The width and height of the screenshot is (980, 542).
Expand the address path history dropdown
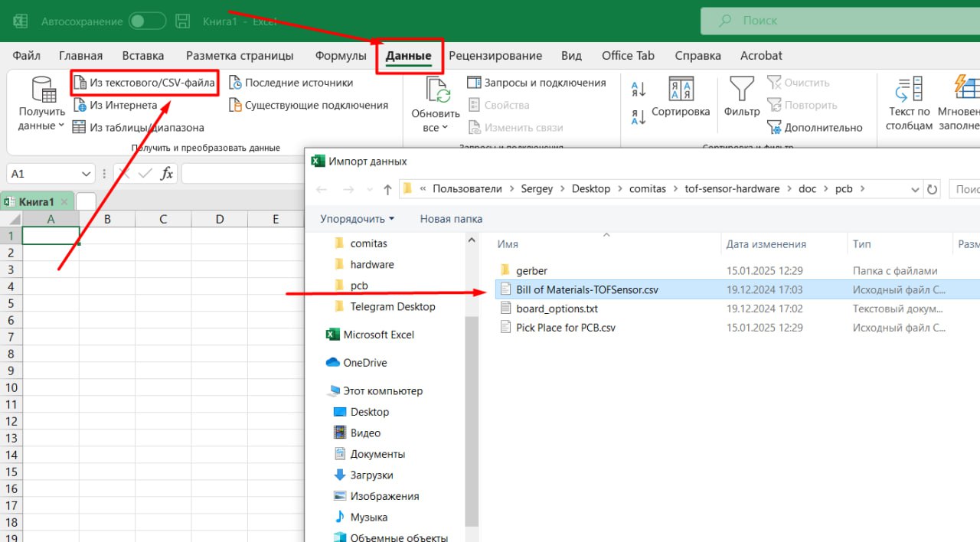point(915,189)
